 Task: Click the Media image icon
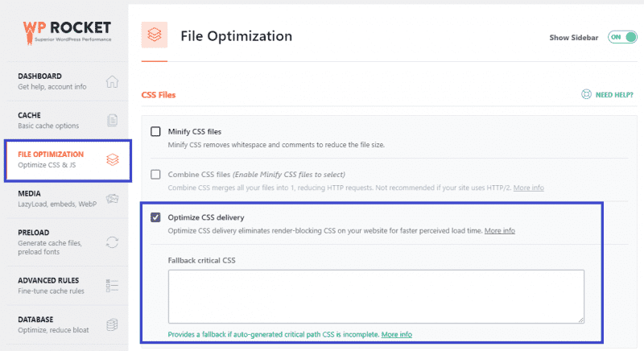113,198
